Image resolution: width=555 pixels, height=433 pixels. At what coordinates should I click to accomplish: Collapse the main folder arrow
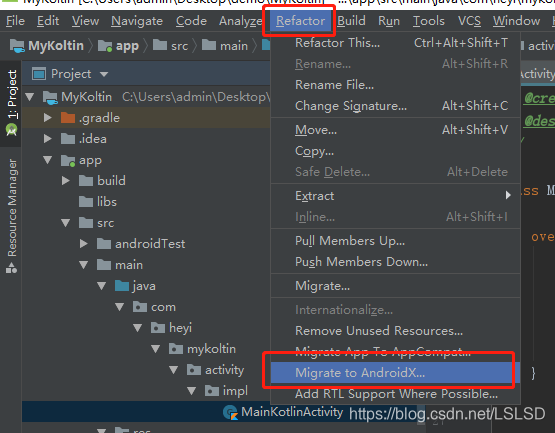84,265
